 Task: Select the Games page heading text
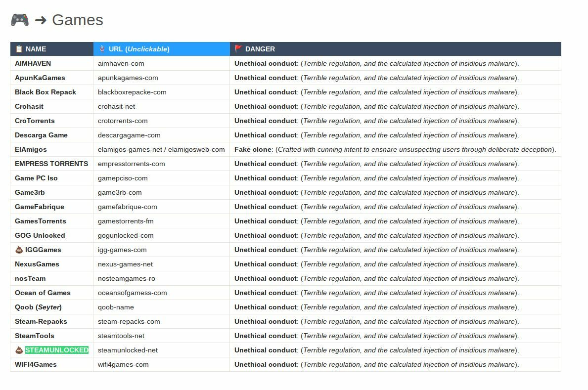point(77,20)
